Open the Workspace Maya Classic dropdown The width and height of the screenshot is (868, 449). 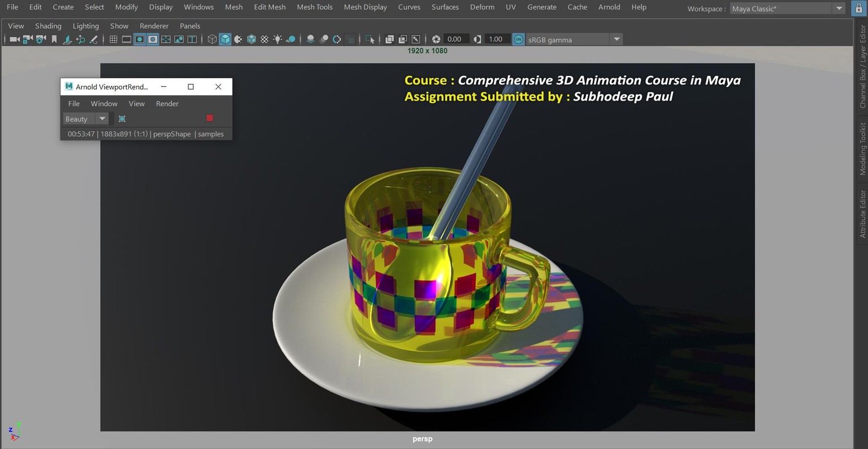coord(788,8)
